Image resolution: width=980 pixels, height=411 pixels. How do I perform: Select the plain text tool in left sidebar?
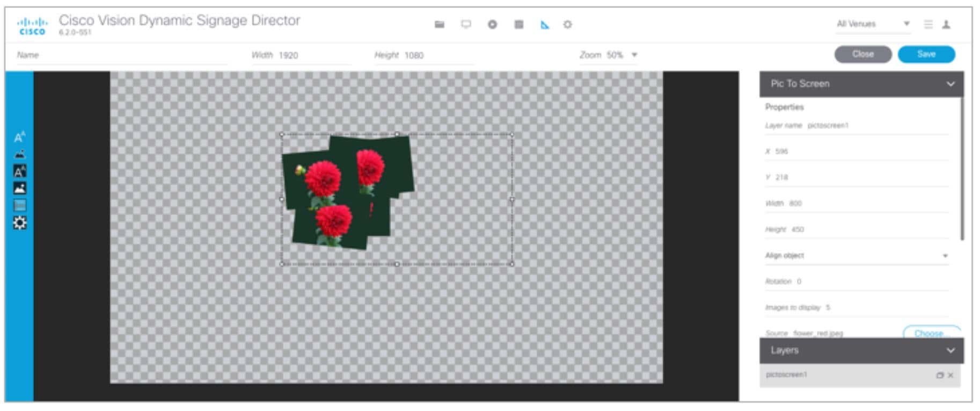tap(20, 137)
